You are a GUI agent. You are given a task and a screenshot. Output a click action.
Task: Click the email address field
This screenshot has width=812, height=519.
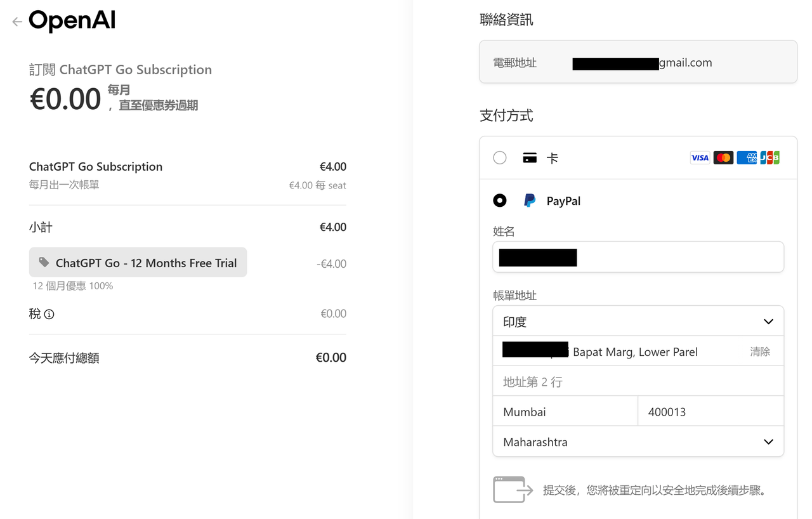coord(638,63)
